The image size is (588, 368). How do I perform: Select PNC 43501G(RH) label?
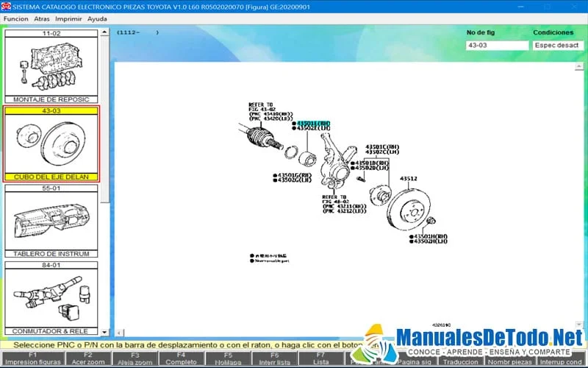[295, 175]
